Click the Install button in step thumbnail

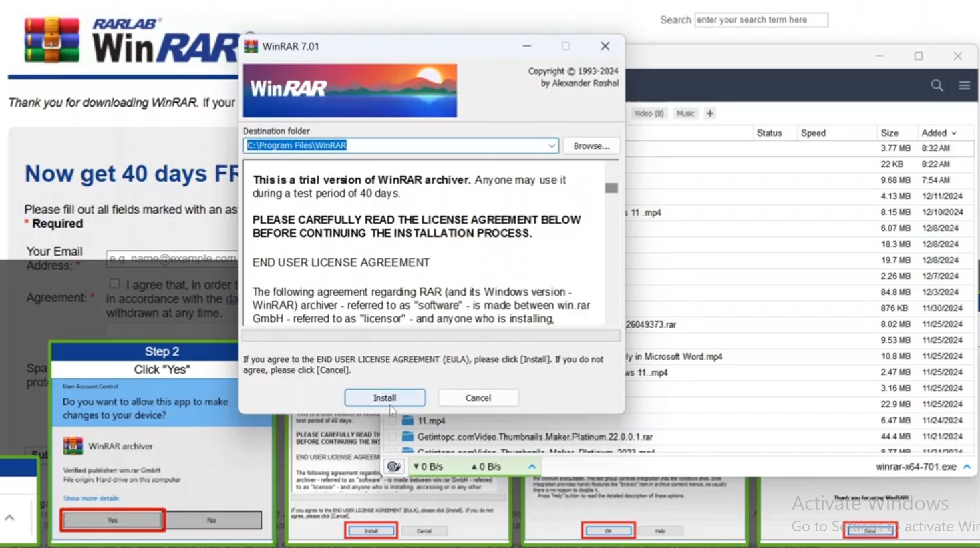pos(371,531)
